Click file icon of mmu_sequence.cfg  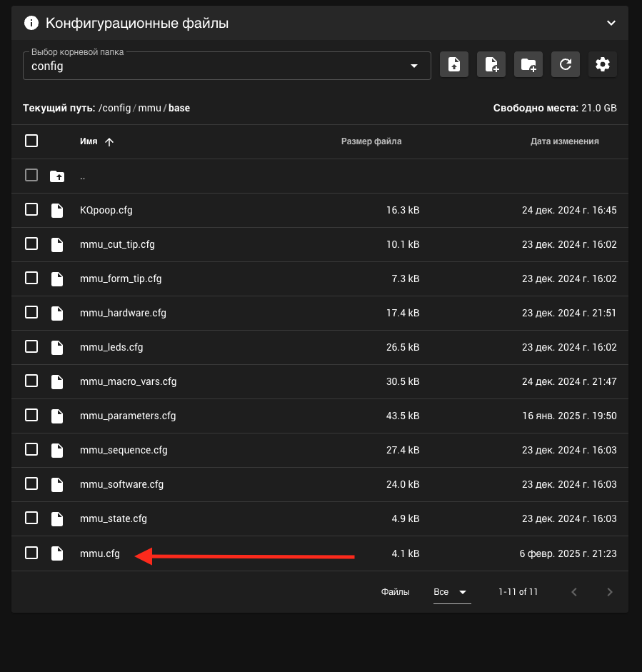[x=57, y=451]
